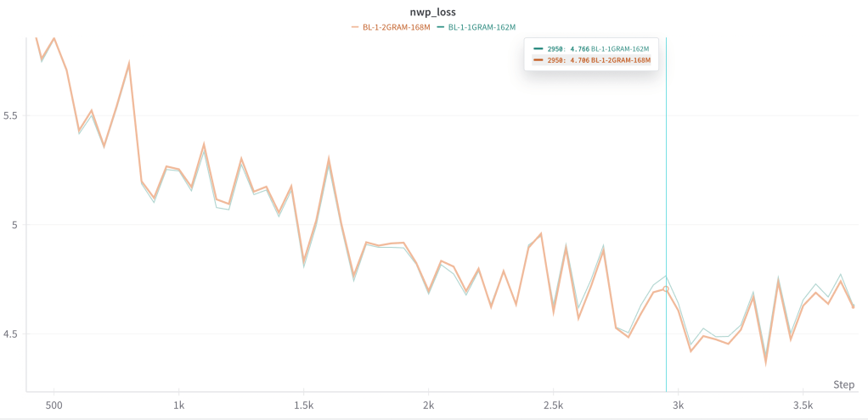This screenshot has width=868, height=420.
Task: Click the 1.5k x-axis tick label
Action: click(x=303, y=405)
